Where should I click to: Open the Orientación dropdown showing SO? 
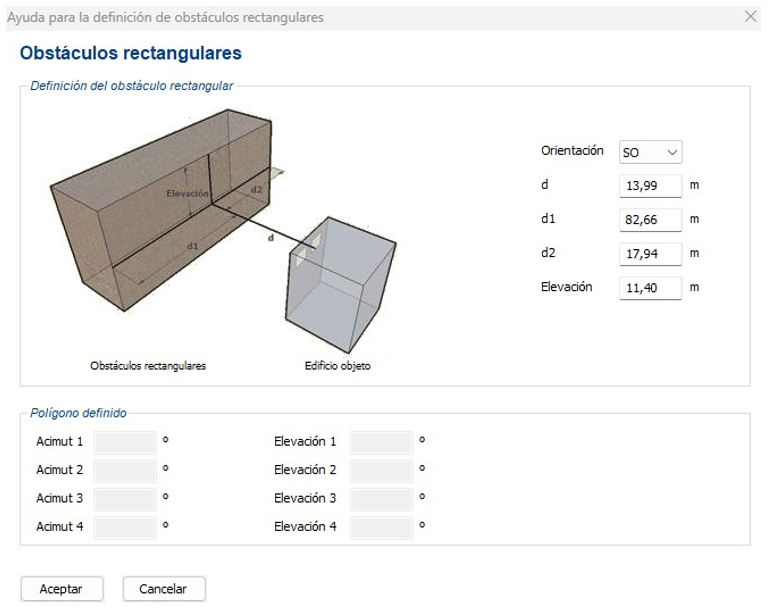[651, 152]
